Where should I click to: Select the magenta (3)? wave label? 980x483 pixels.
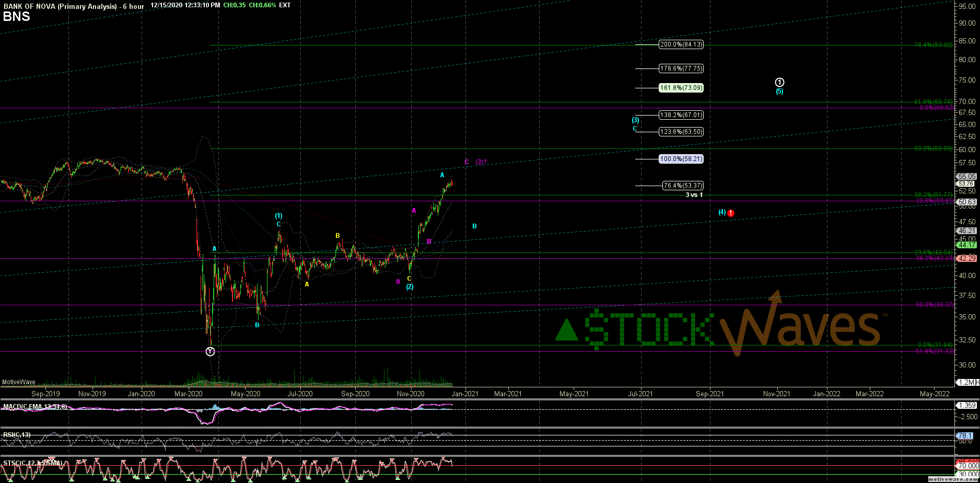click(x=481, y=162)
